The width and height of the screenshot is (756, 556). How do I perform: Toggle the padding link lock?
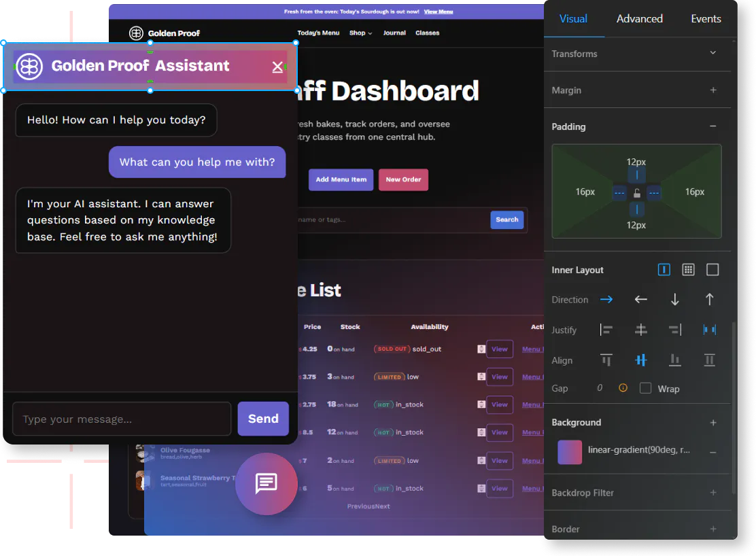tap(637, 193)
